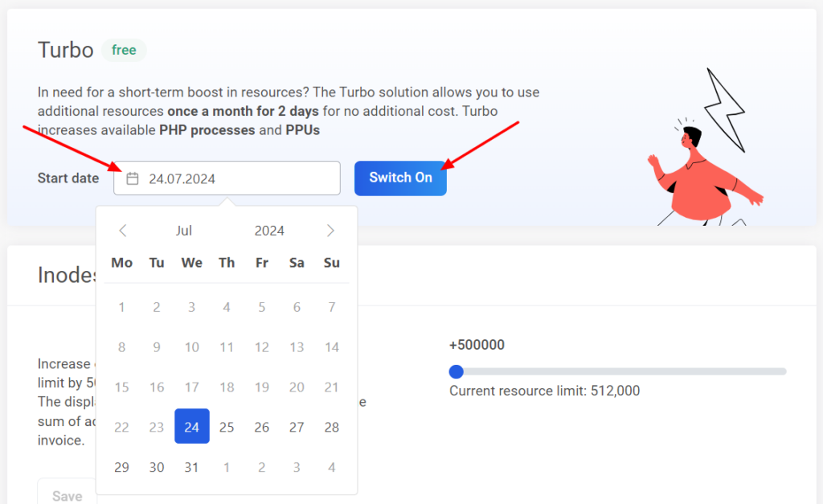
Task: Click the currently selected date 24
Action: click(191, 427)
